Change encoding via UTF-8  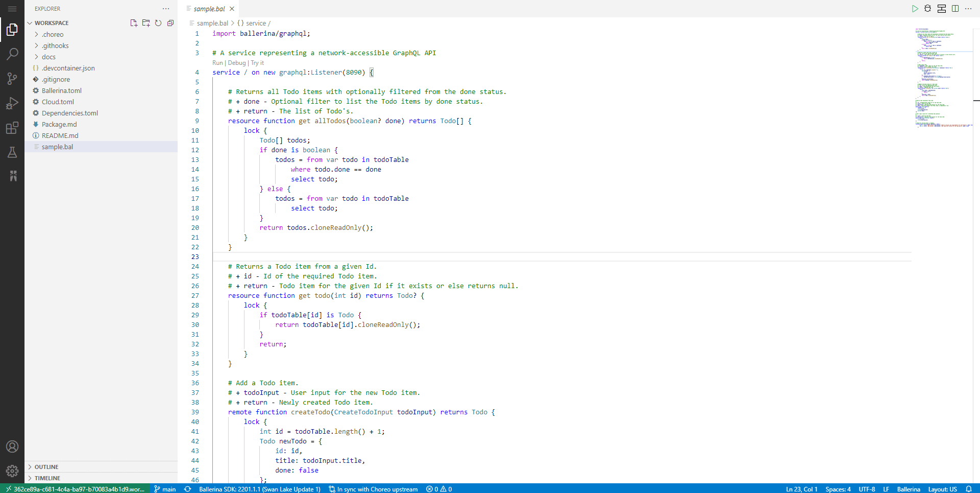tap(867, 489)
